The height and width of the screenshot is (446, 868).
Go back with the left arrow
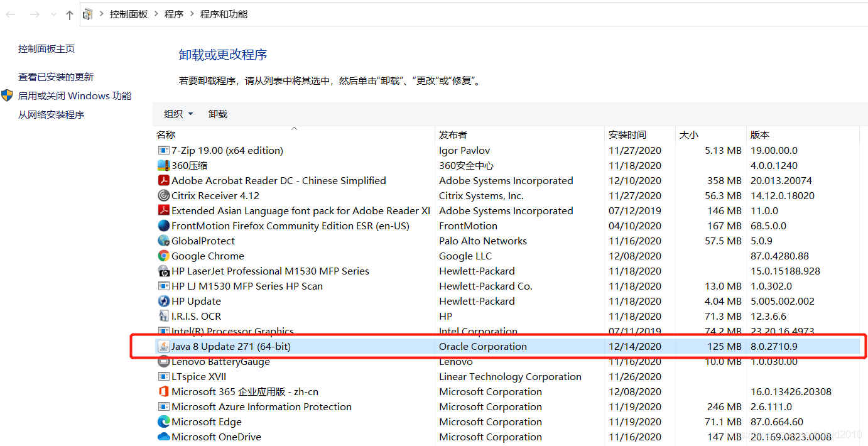tap(11, 14)
